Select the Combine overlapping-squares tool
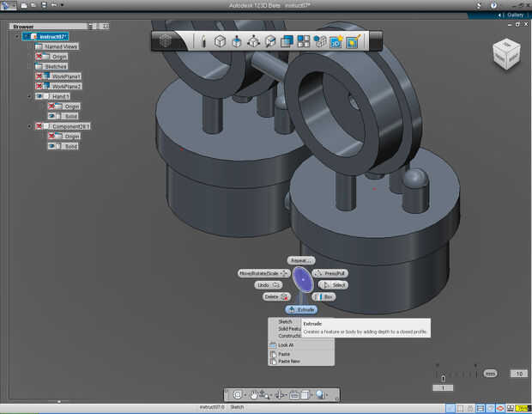This screenshot has height=414, width=532. [287, 41]
